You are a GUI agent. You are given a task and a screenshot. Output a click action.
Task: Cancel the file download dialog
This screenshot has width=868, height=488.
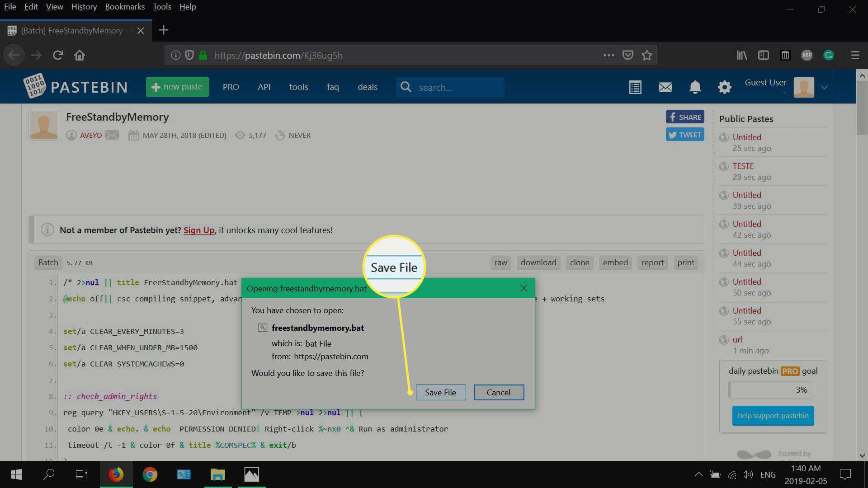click(x=499, y=392)
